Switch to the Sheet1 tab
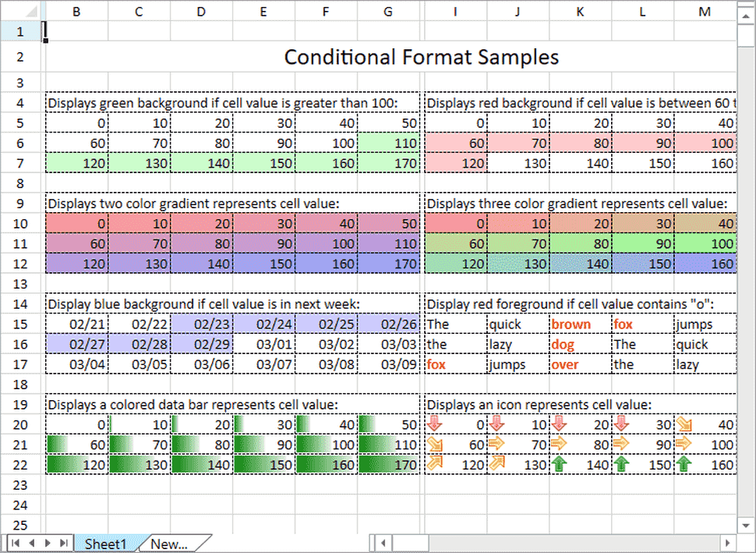The image size is (756, 553). tap(105, 544)
